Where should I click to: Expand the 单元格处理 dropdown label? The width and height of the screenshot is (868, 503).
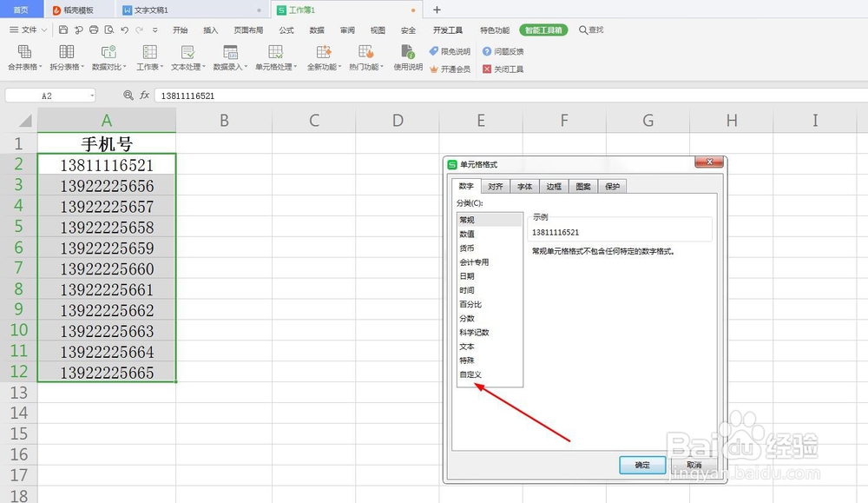click(276, 67)
